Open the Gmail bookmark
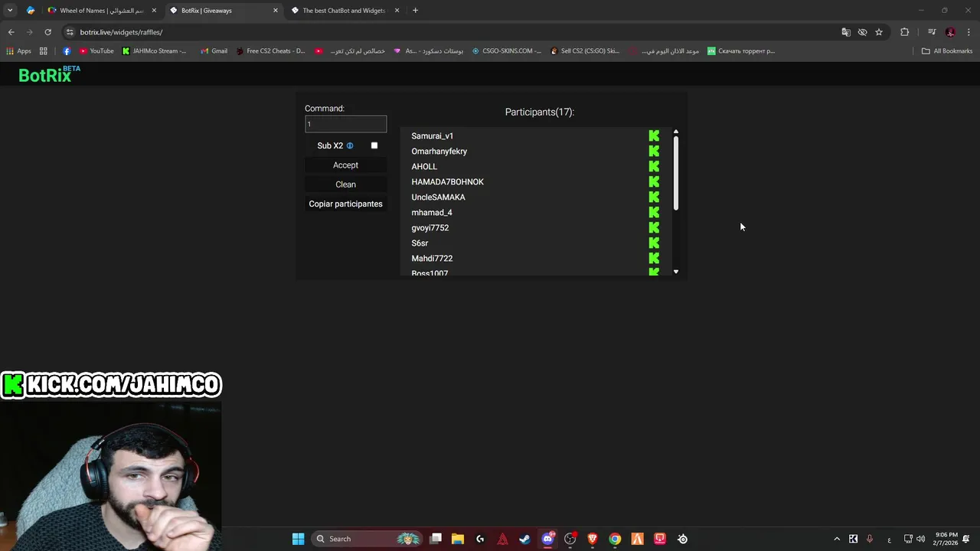980x551 pixels. (214, 51)
